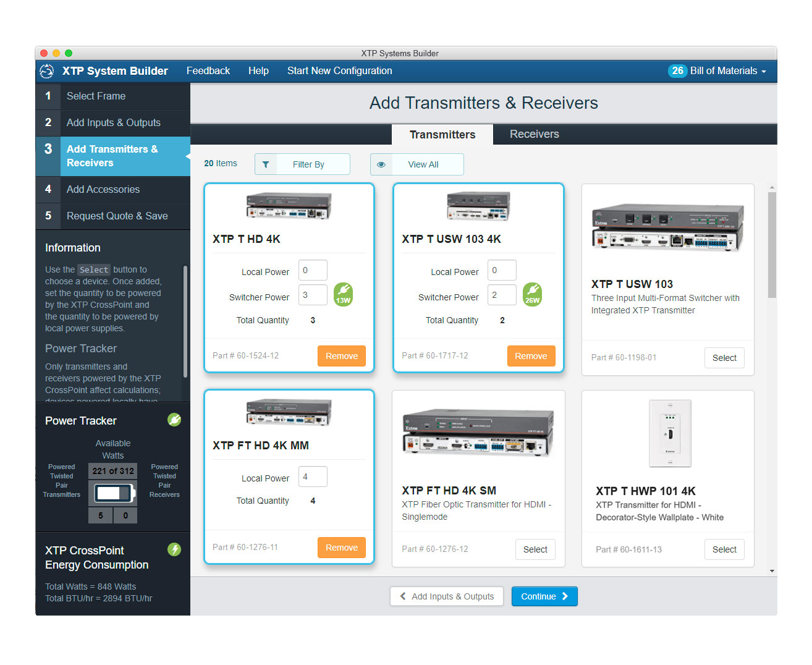
Task: Go to step 4 Add Accessories
Action: (113, 190)
